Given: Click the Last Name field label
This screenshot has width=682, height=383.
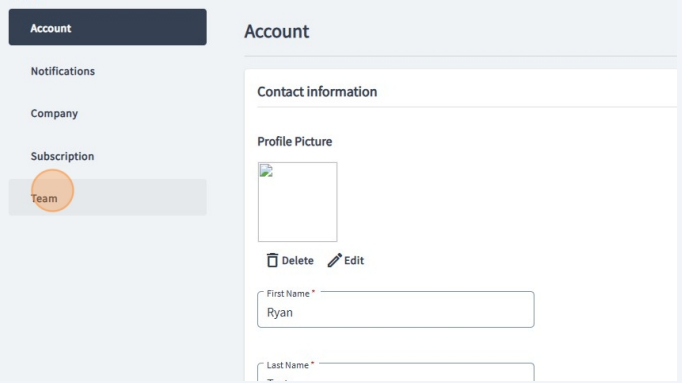Looking at the screenshot, I should 288,365.
